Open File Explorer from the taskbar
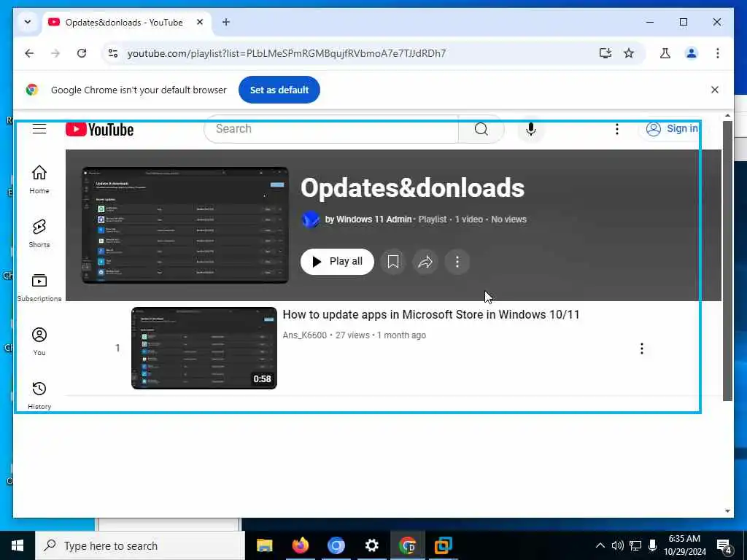 pyautogui.click(x=264, y=545)
